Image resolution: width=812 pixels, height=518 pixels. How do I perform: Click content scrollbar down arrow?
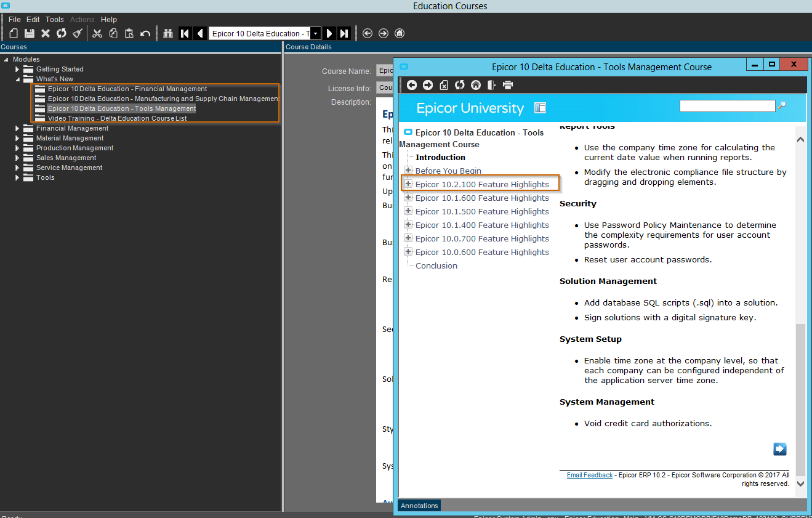[x=800, y=484]
